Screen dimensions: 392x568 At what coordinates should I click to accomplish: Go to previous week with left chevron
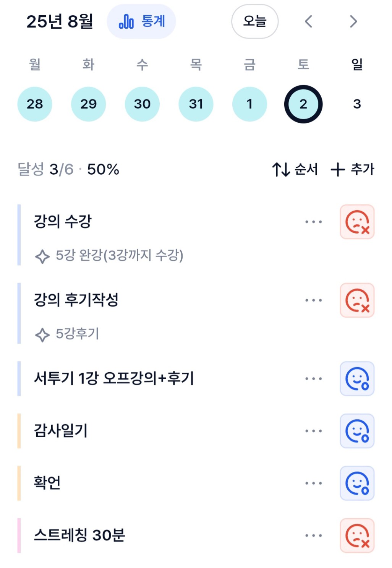[309, 21]
